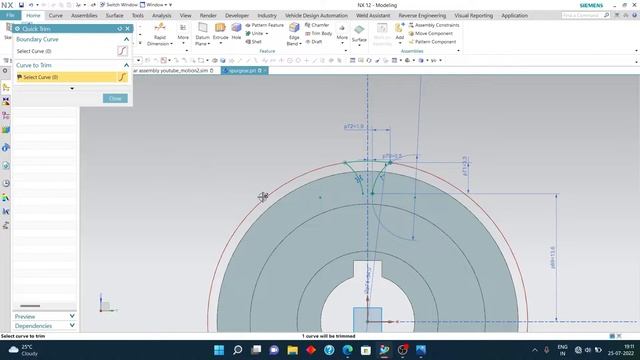This screenshot has width=640, height=360.
Task: Open the Internet Explorer sidebar icon
Action: (6, 165)
